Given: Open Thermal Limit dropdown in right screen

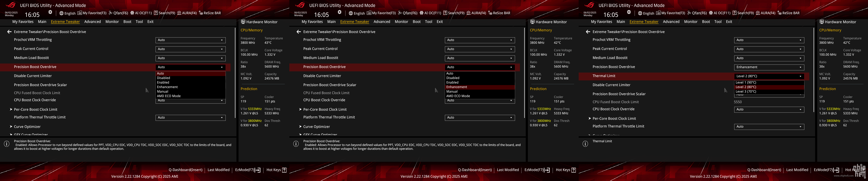Looking at the screenshot, I should click(769, 76).
